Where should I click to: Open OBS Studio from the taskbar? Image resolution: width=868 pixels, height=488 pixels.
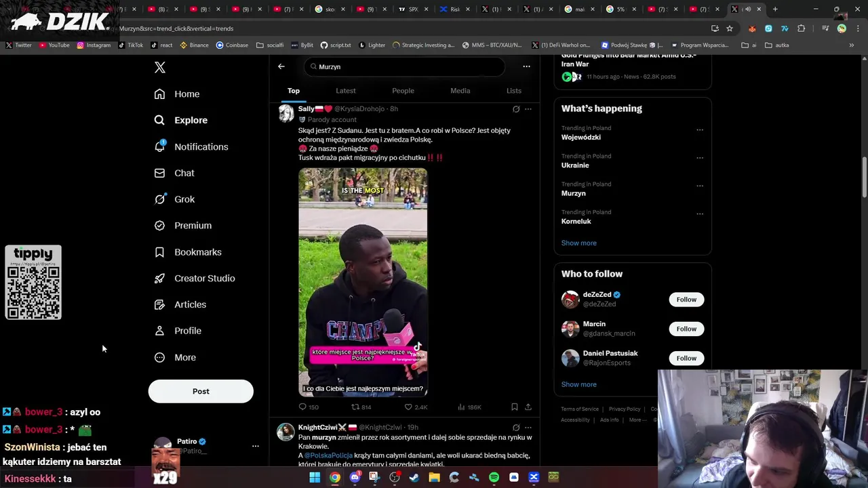(x=395, y=477)
